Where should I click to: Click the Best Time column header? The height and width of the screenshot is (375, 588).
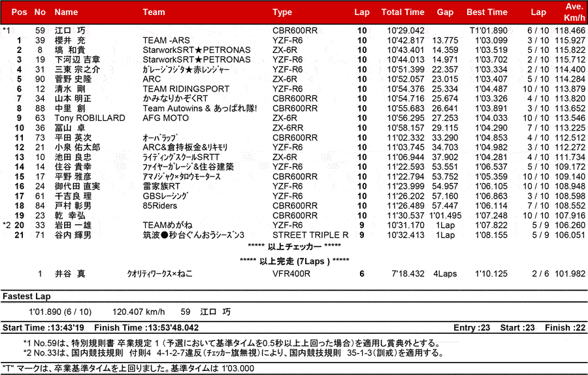487,12
